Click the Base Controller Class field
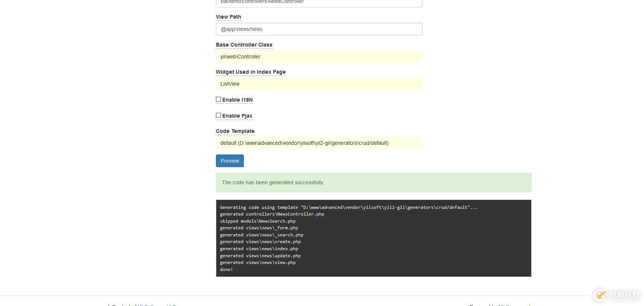644x306 pixels. (x=319, y=57)
